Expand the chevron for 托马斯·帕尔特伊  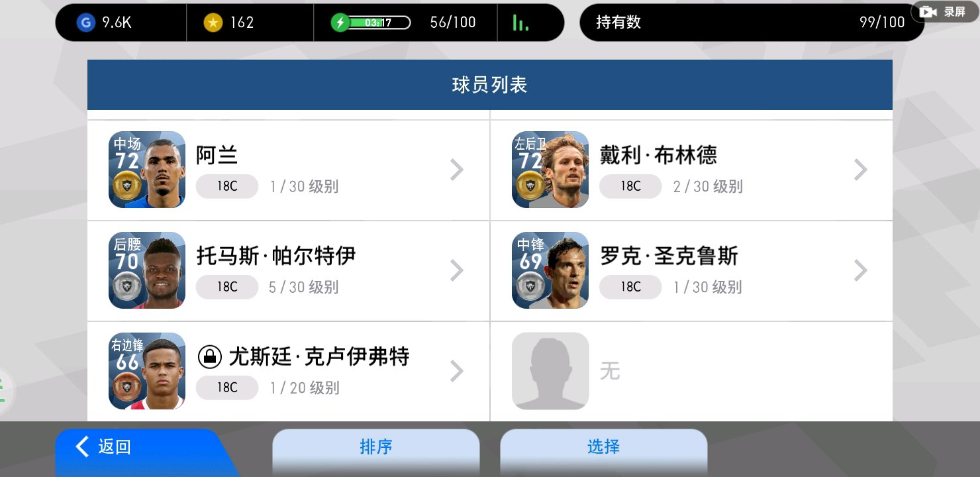pyautogui.click(x=456, y=270)
